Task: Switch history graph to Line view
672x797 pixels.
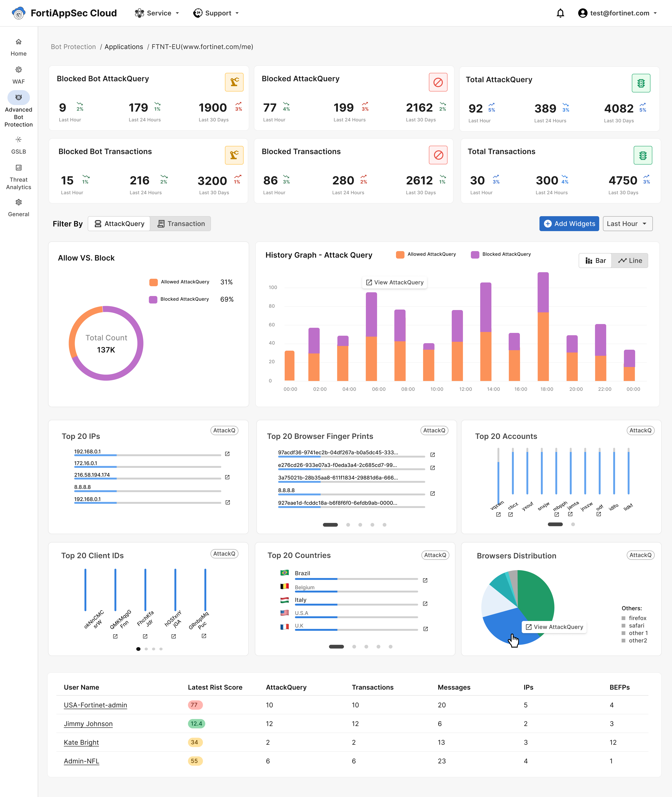Action: click(630, 261)
